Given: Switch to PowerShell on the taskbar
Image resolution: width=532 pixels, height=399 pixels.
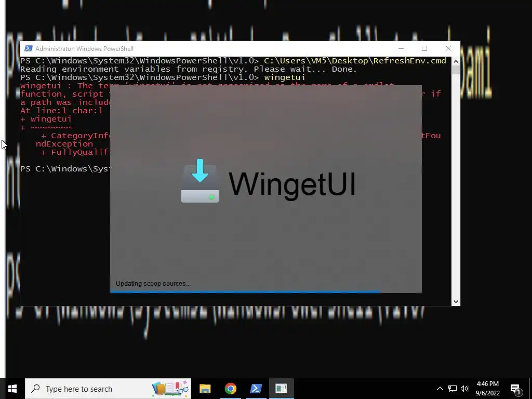Looking at the screenshot, I should (256, 389).
